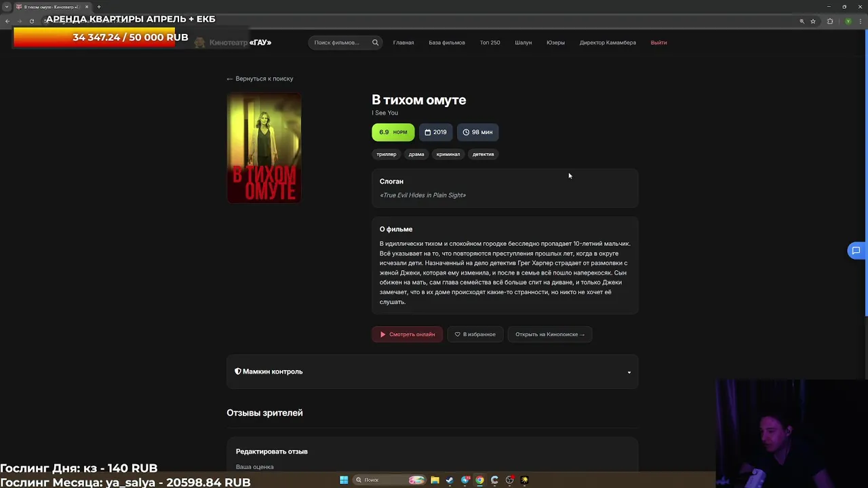Click the 'Ваша оценка' label
Screen dimensions: 868x488
tap(255, 467)
